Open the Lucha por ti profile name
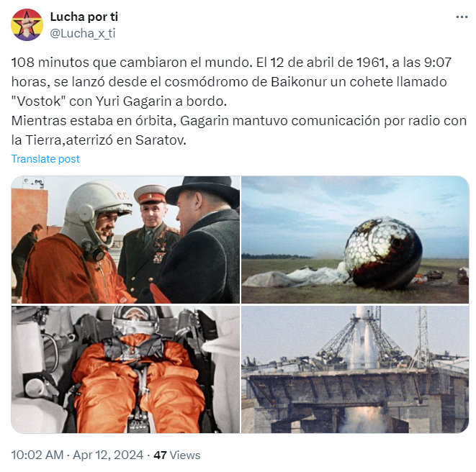The image size is (476, 472). point(84,17)
